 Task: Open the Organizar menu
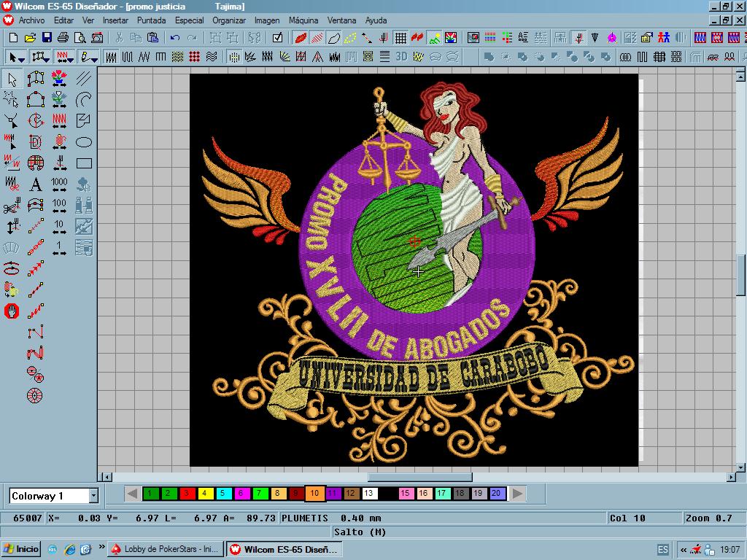point(229,20)
